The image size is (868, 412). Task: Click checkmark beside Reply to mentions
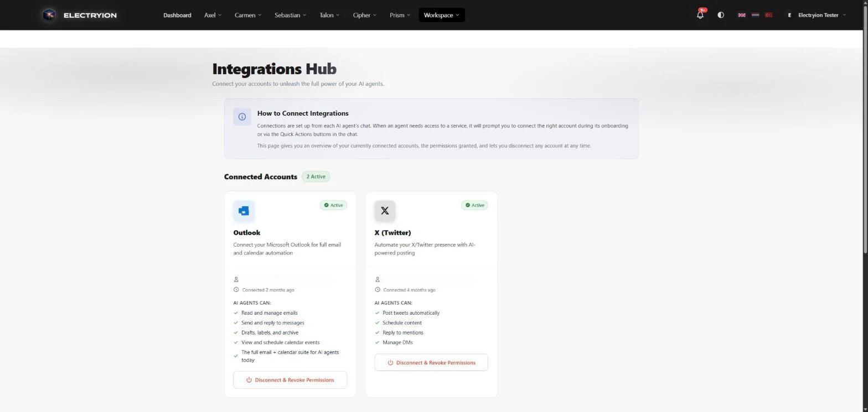pyautogui.click(x=378, y=333)
